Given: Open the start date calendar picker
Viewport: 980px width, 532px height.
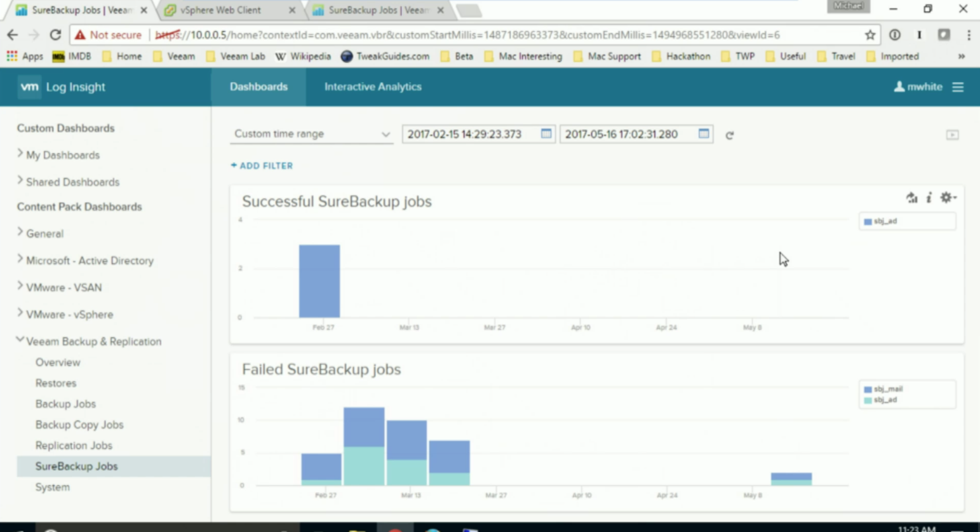Looking at the screenshot, I should 546,133.
